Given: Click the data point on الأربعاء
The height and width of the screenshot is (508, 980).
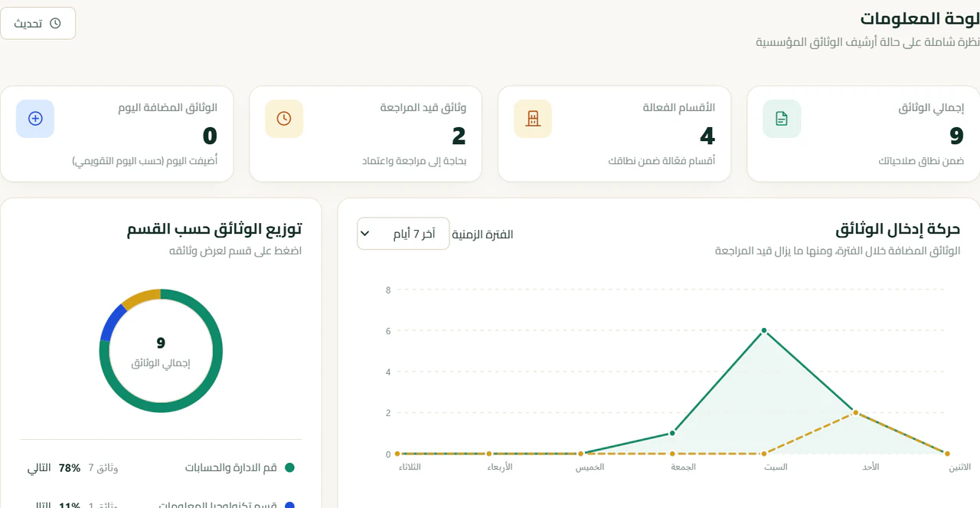Looking at the screenshot, I should pyautogui.click(x=489, y=454).
